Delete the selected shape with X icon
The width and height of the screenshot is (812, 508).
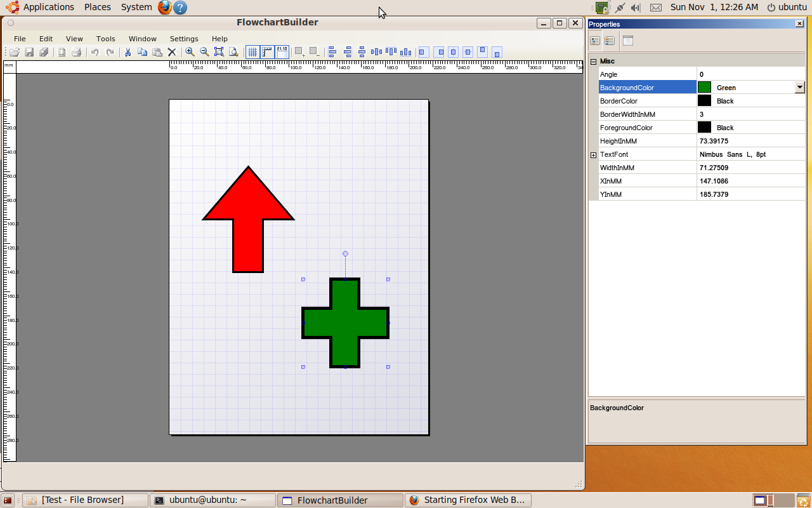[x=171, y=52]
